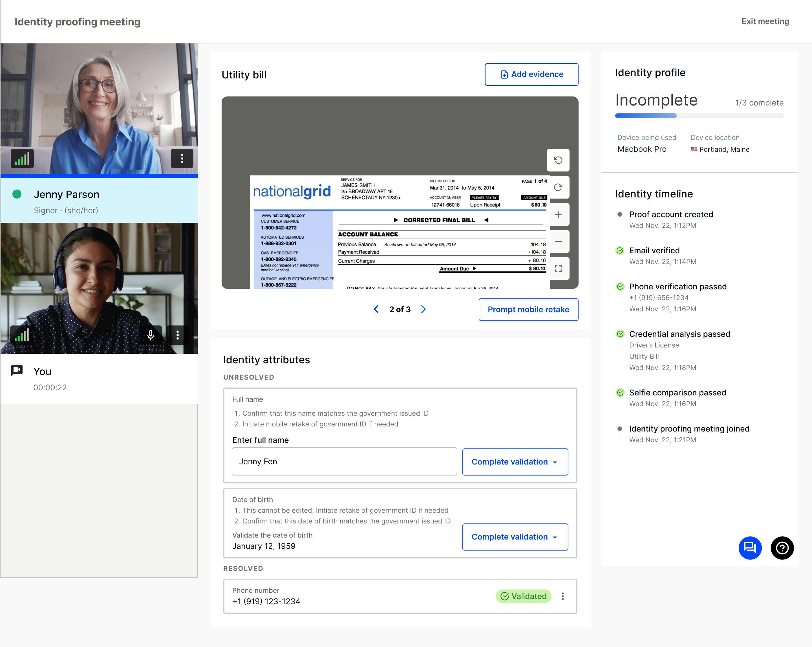The width and height of the screenshot is (812, 647).
Task: Click the Enter full name field
Action: click(x=344, y=462)
